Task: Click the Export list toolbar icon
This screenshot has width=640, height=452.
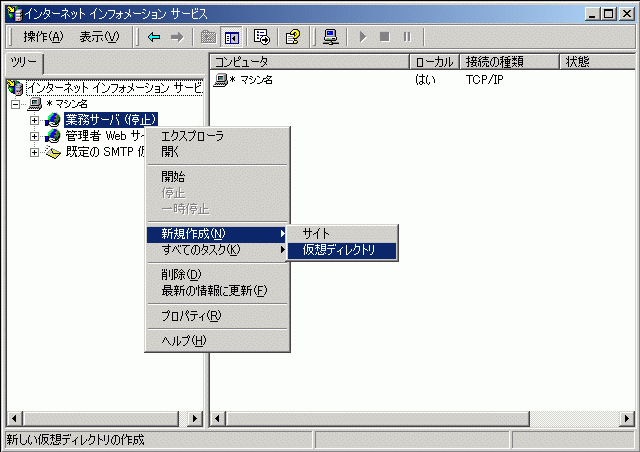Action: click(262, 37)
